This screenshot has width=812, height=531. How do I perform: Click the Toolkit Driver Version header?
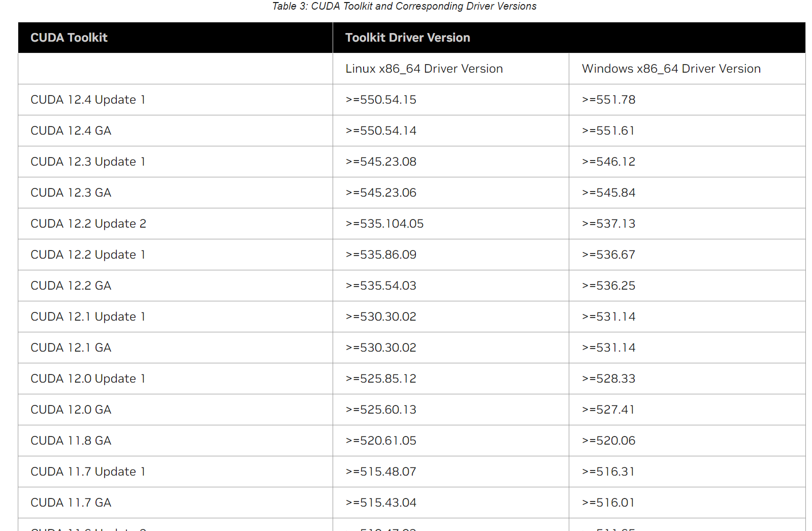point(407,38)
